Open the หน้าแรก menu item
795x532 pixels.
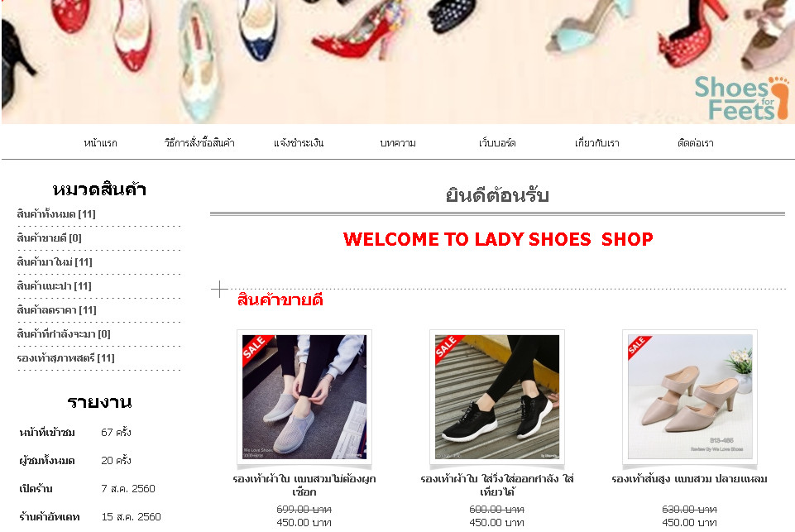100,143
